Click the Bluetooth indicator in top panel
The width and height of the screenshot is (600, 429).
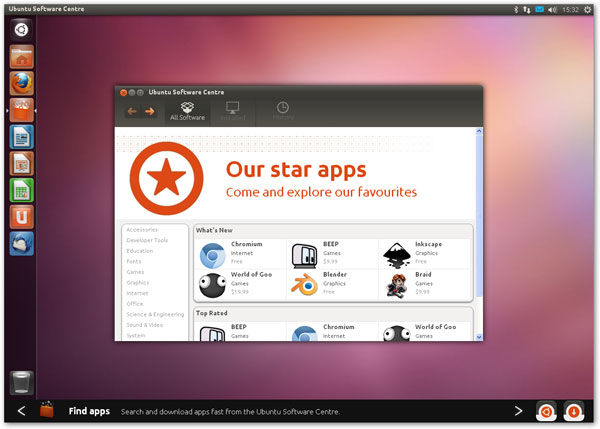coord(515,10)
